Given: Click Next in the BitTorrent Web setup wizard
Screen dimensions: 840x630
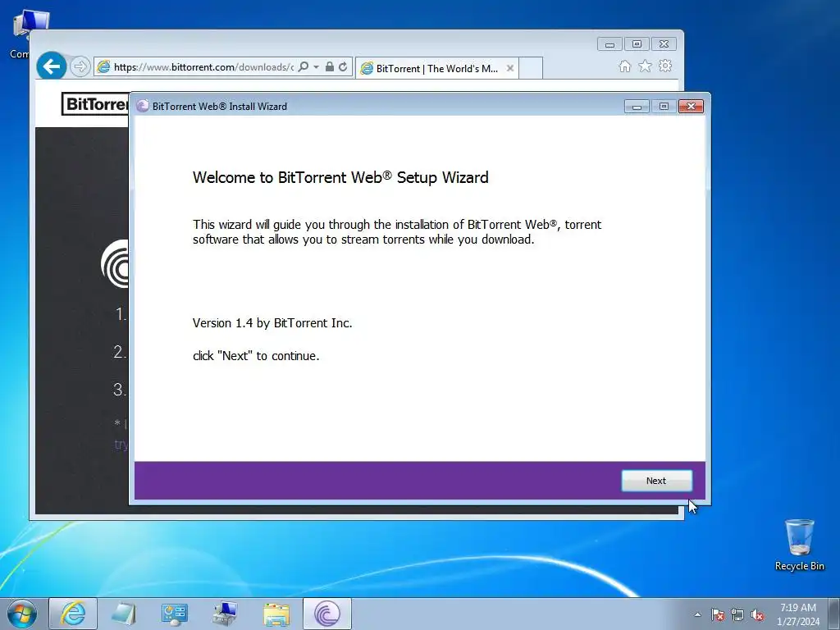Looking at the screenshot, I should [656, 481].
